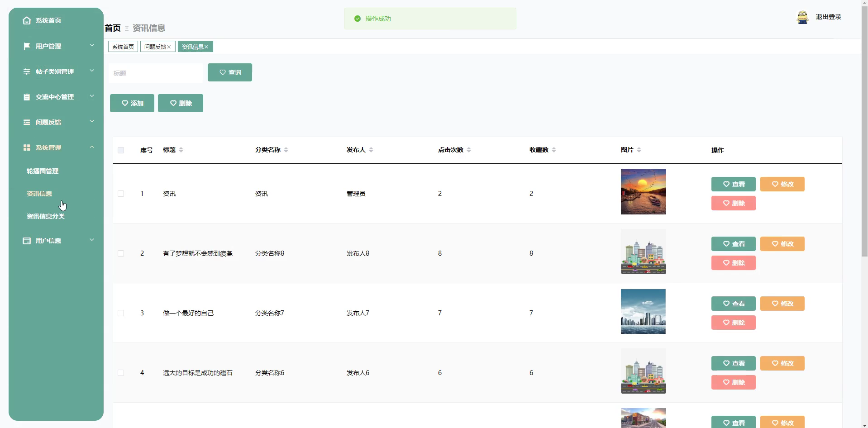The width and height of the screenshot is (868, 428).
Task: Switch to the 资讯信息 tab
Action: [193, 47]
